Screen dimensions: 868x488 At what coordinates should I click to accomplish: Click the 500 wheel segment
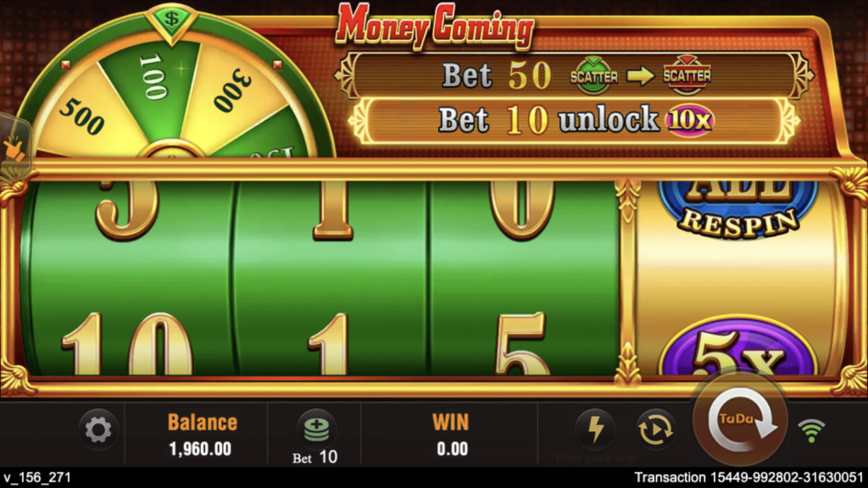coord(82,116)
